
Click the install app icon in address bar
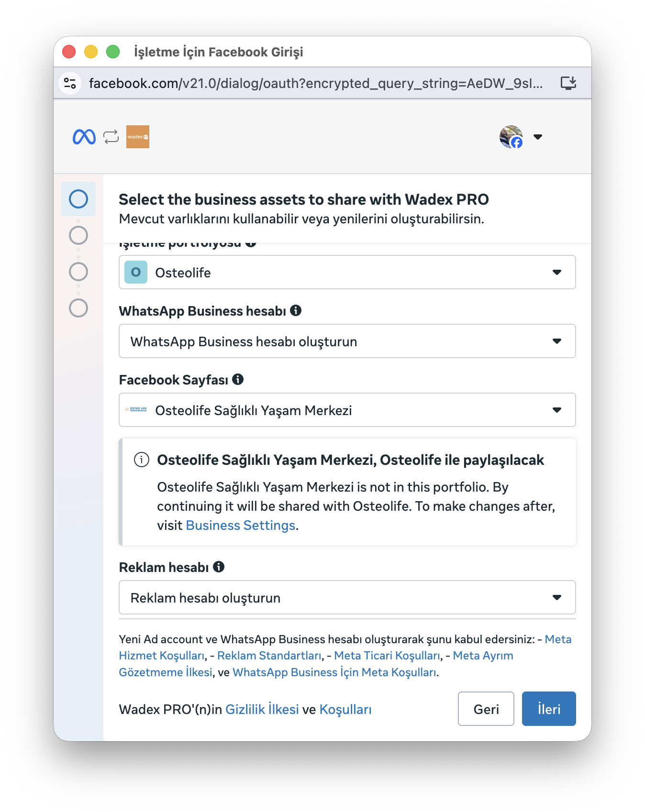click(568, 83)
